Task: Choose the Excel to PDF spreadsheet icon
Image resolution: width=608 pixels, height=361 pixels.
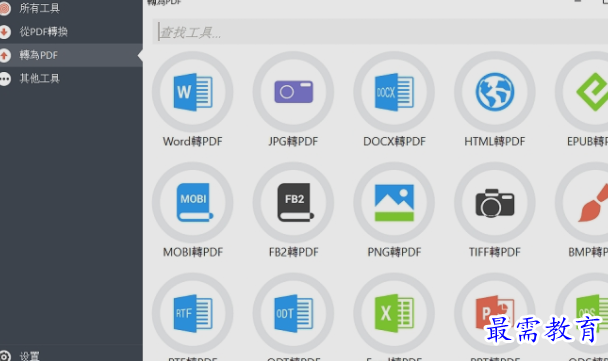Action: tap(394, 313)
